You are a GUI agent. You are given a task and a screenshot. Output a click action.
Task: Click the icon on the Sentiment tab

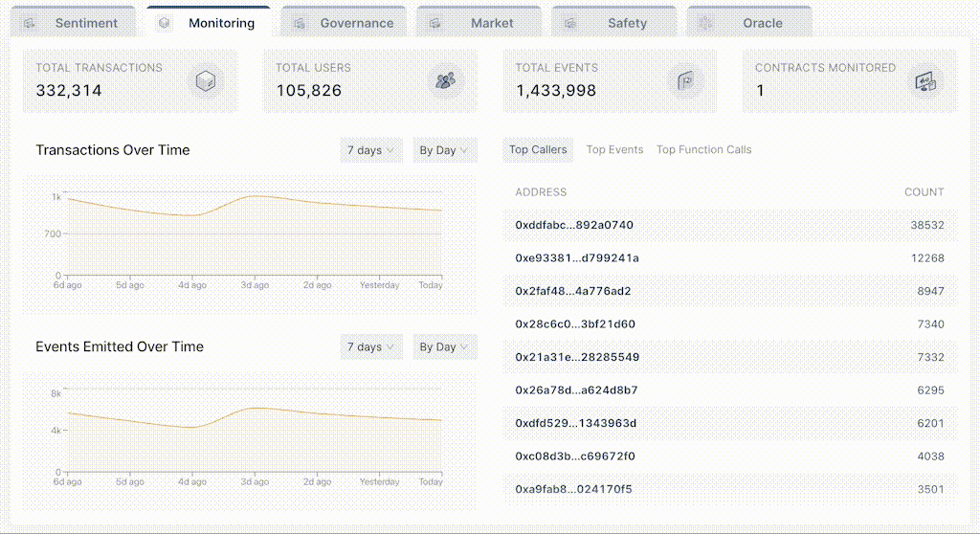[30, 23]
